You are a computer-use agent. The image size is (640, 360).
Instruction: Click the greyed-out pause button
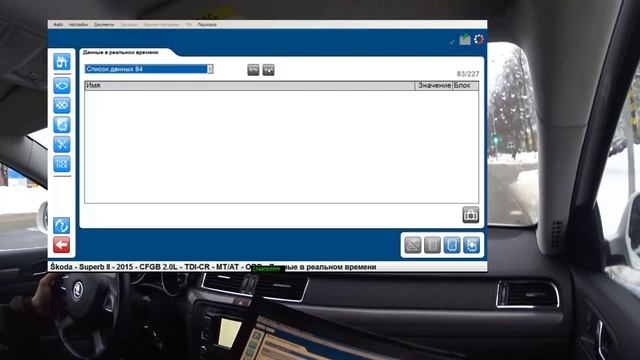tap(432, 245)
